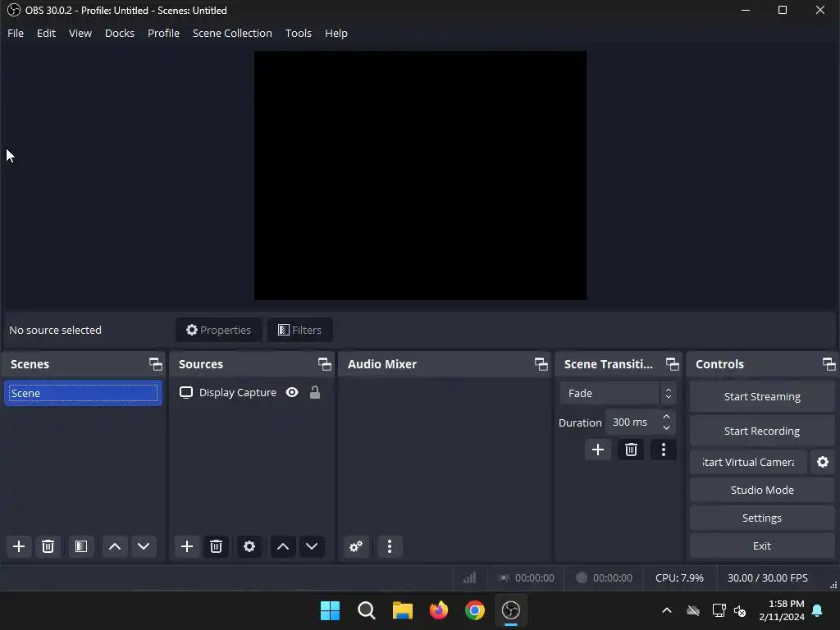The width and height of the screenshot is (840, 630).
Task: Remove scene transition with trash icon
Action: pyautogui.click(x=631, y=450)
